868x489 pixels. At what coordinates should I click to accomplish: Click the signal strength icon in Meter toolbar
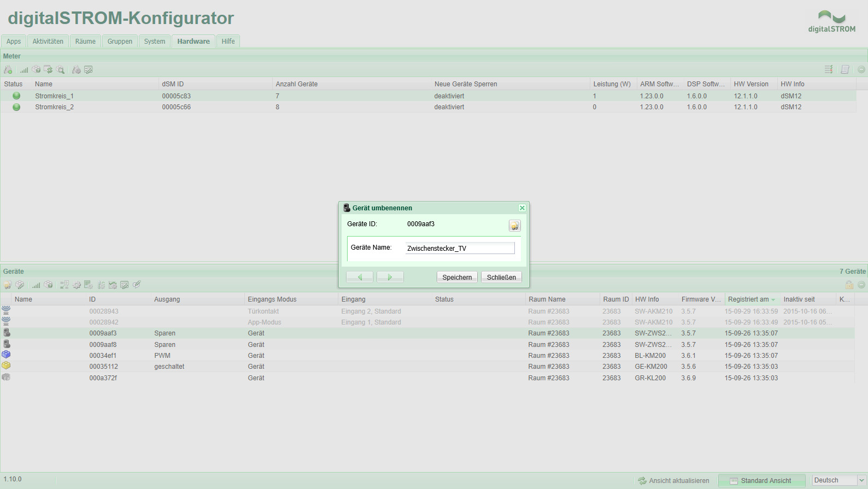24,70
